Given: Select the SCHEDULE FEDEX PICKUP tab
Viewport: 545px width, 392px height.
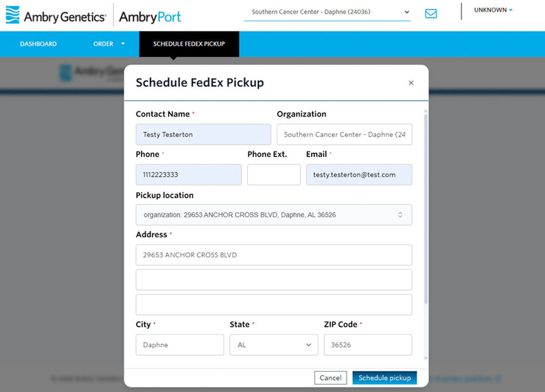Looking at the screenshot, I should pyautogui.click(x=189, y=44).
